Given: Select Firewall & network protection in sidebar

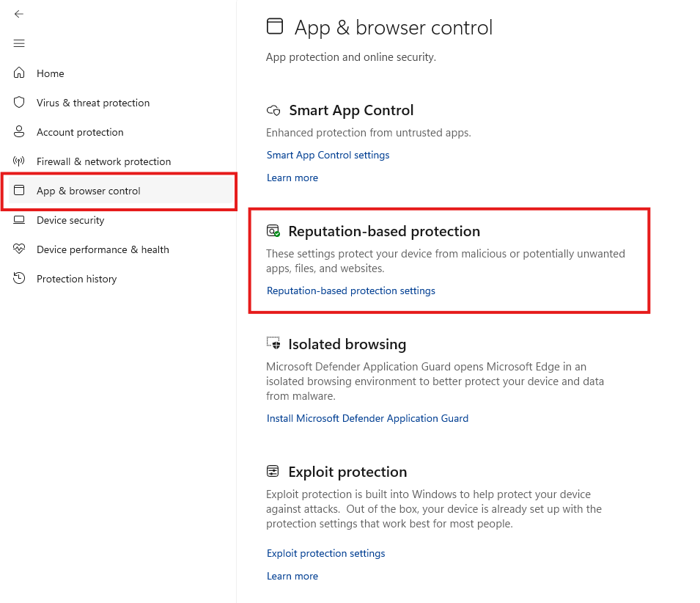Looking at the screenshot, I should 103,161.
